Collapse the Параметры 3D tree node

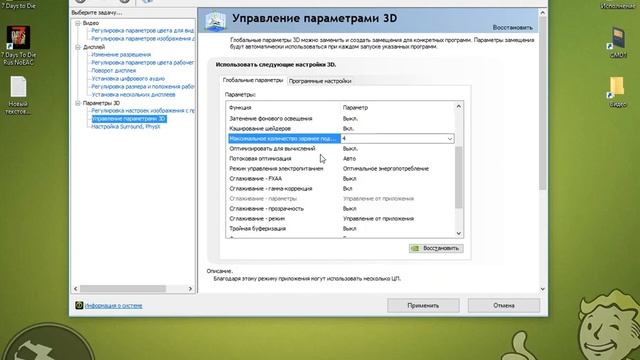78,103
